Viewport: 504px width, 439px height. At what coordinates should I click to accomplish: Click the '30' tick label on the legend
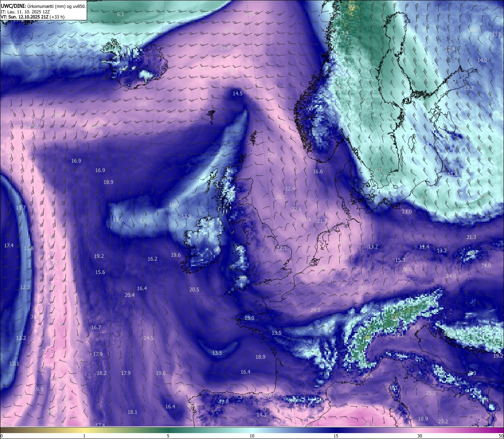click(420, 436)
